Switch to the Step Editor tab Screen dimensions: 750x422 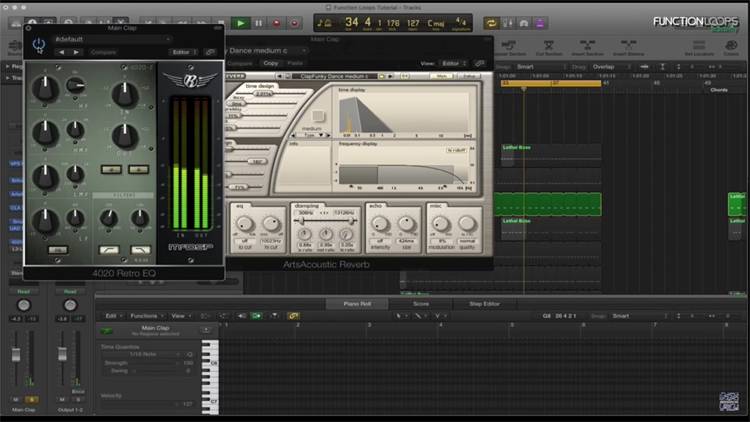click(483, 303)
